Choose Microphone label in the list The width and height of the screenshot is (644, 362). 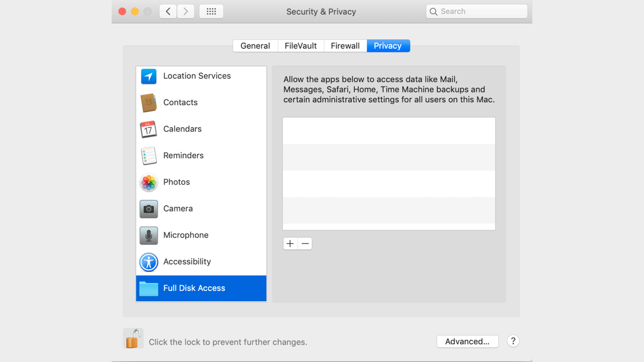click(186, 235)
